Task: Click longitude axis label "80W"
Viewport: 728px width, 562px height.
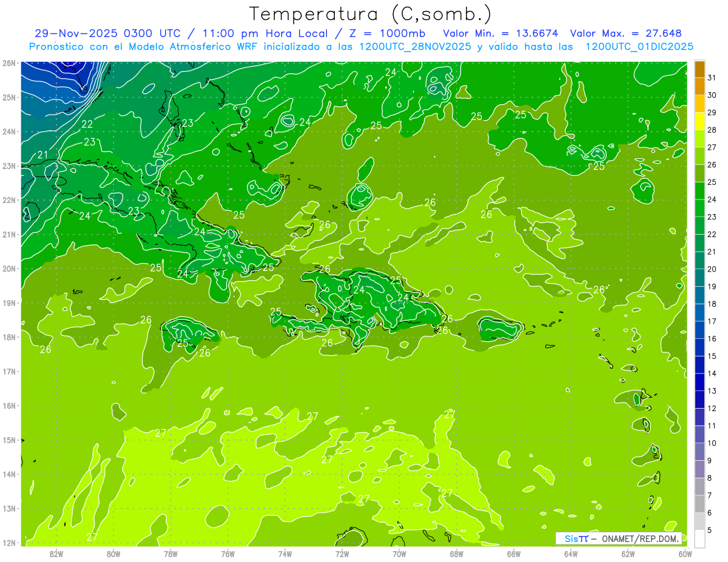Action: (113, 554)
